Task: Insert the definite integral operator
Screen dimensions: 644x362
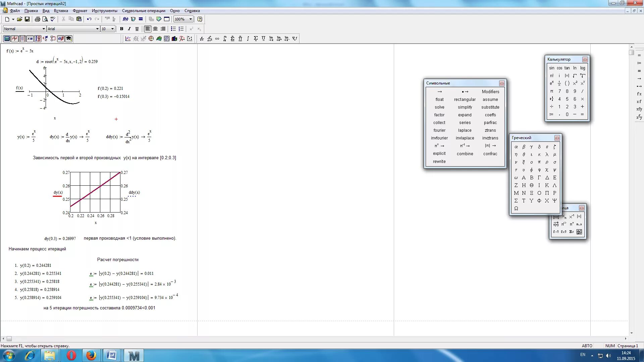Action: pos(225,39)
